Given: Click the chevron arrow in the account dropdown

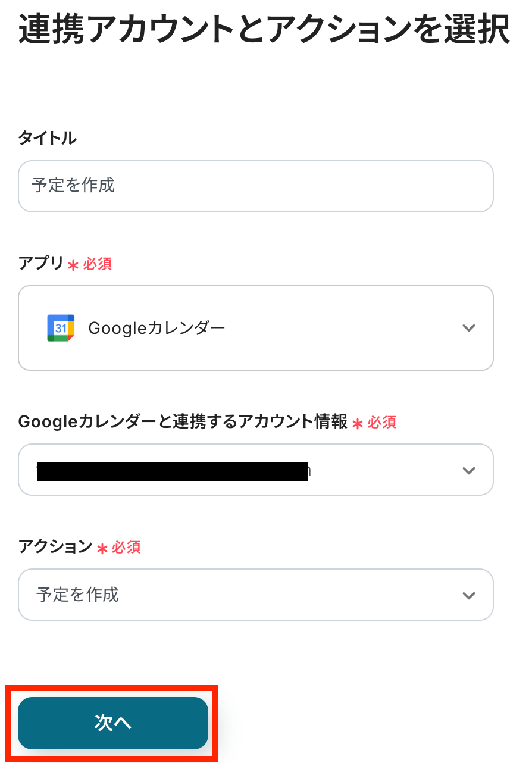Looking at the screenshot, I should click(x=469, y=470).
